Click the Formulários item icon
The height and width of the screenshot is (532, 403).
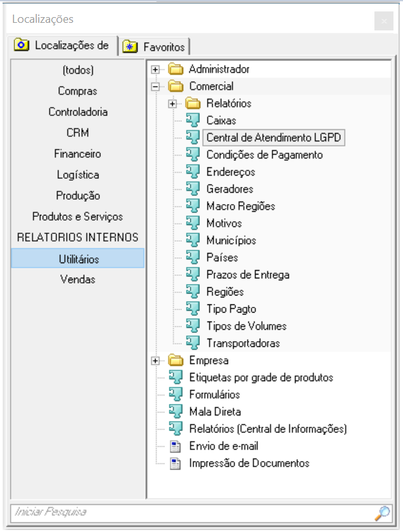coord(176,394)
